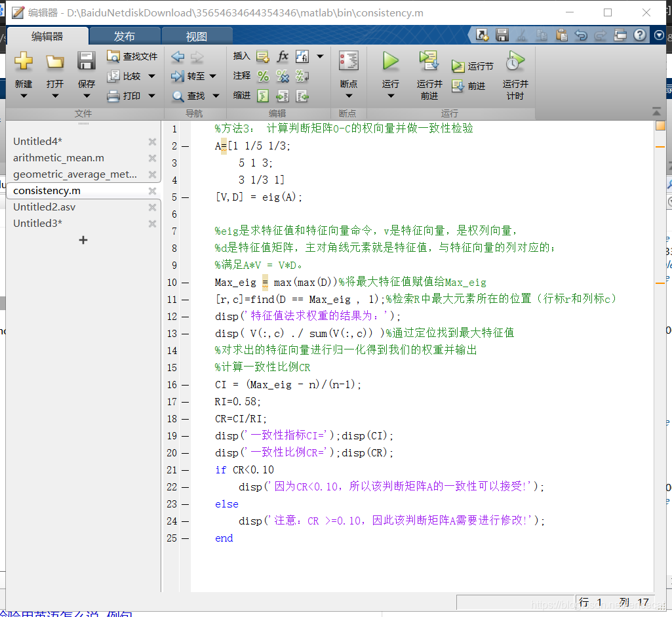
Task: Click the quick access copy icon
Action: (542, 35)
